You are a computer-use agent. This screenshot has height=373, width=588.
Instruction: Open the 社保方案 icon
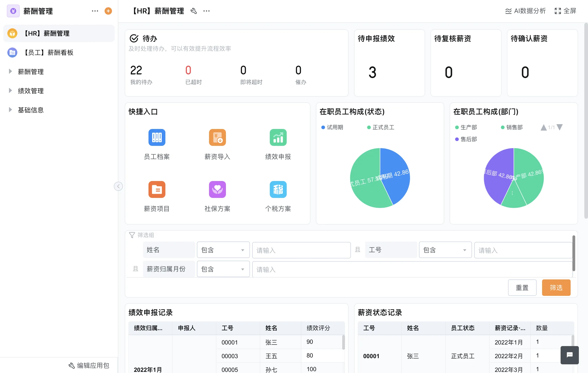coord(217,189)
